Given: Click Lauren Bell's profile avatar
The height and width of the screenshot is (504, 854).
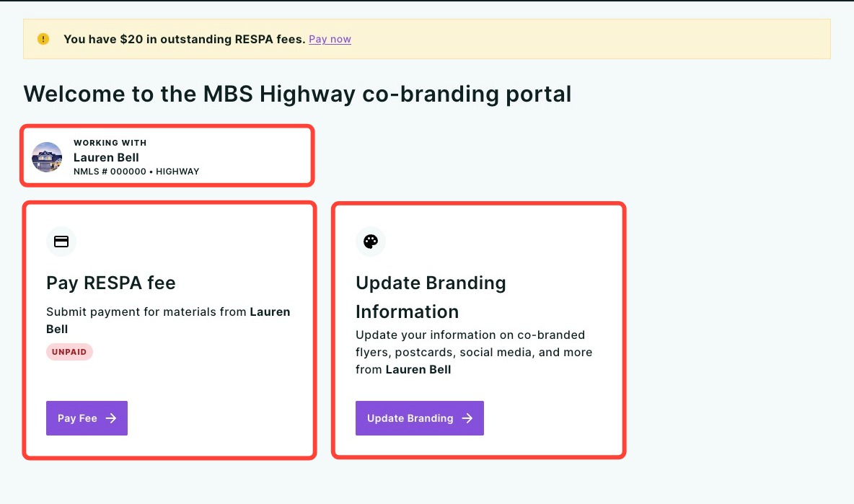Looking at the screenshot, I should point(47,157).
